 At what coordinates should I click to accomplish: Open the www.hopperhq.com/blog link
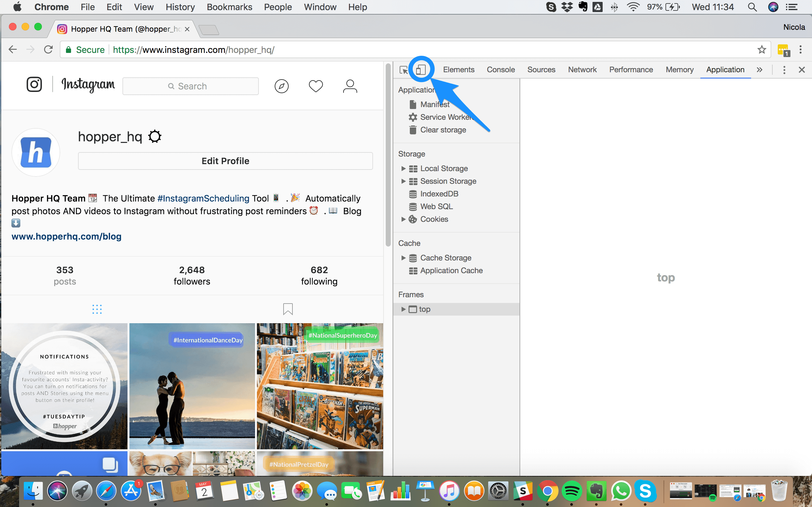tap(66, 236)
